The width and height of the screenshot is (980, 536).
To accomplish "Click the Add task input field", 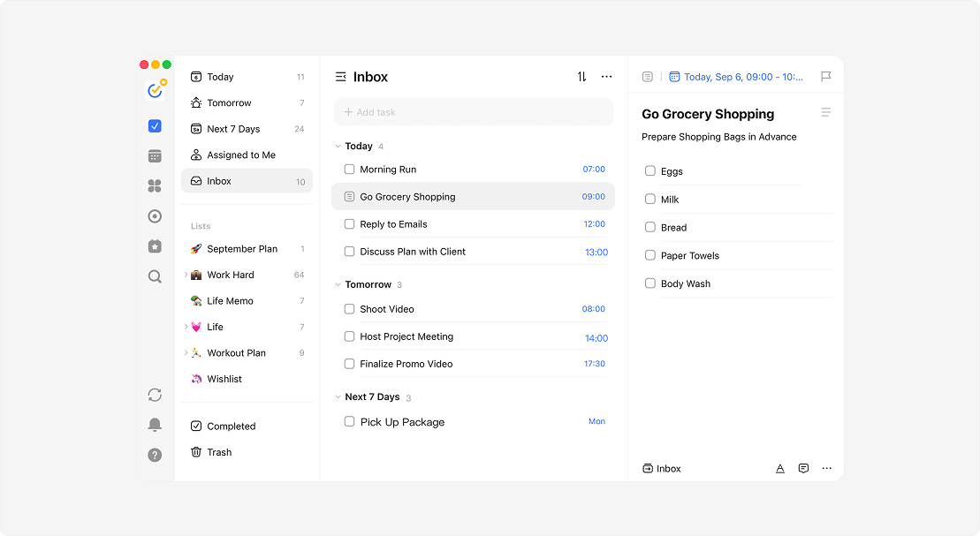I will pos(473,112).
